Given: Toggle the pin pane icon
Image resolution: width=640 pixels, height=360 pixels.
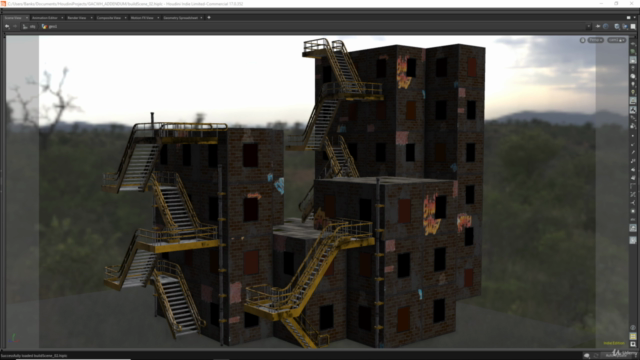Looking at the screenshot, I should [x=598, y=27].
